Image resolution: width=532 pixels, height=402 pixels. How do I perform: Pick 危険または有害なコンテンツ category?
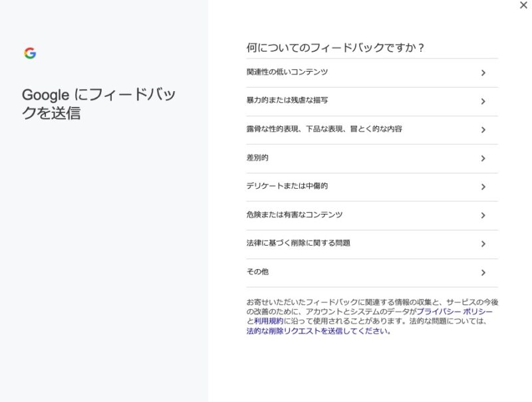[x=372, y=215]
